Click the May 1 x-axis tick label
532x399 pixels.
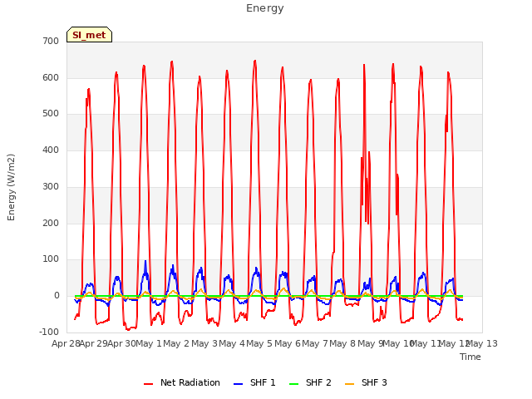pyautogui.click(x=149, y=343)
